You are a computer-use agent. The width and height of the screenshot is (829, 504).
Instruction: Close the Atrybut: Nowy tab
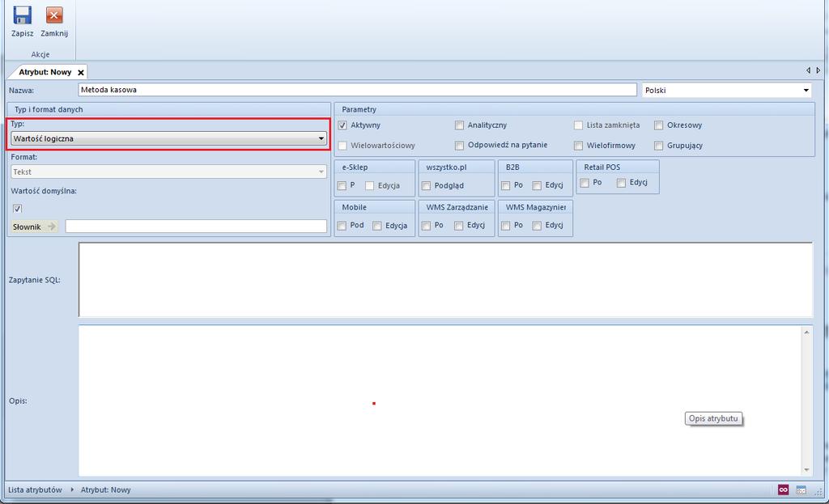(x=81, y=72)
